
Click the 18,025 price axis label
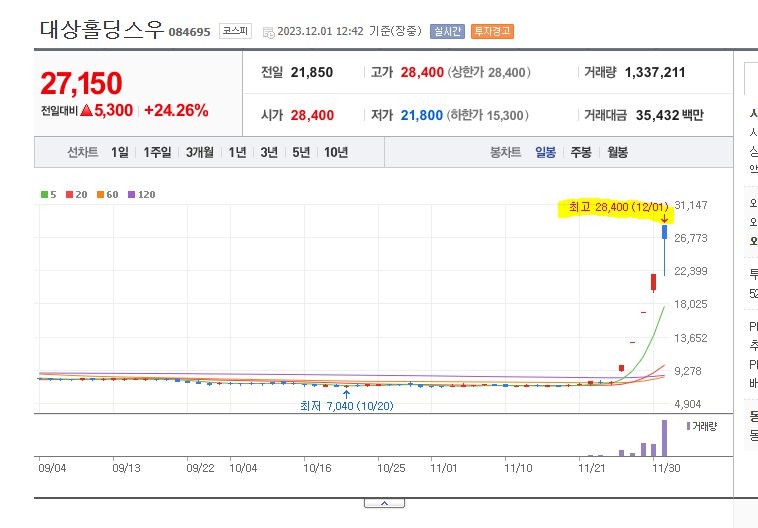[x=691, y=304]
